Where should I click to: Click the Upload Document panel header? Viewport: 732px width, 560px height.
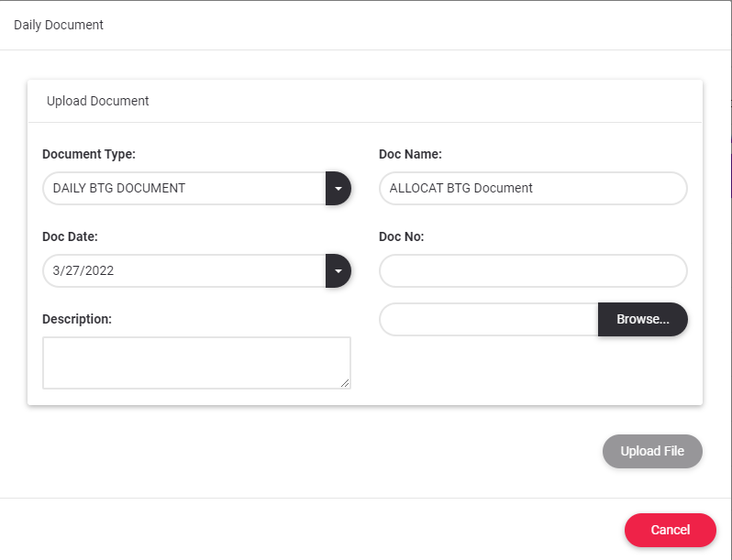[98, 101]
